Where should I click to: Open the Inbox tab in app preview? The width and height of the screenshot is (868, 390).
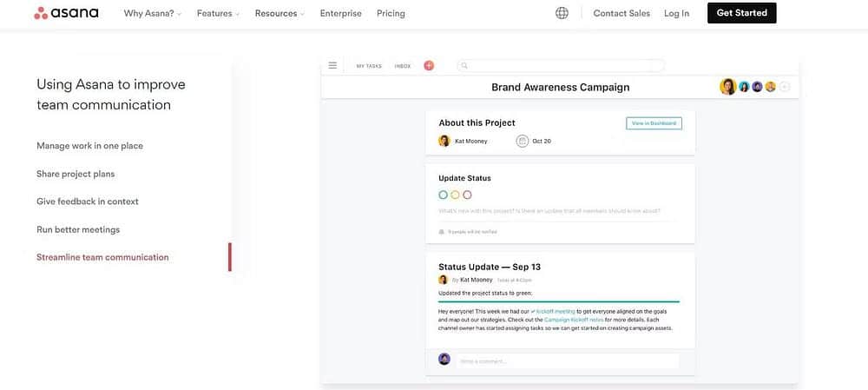click(403, 66)
